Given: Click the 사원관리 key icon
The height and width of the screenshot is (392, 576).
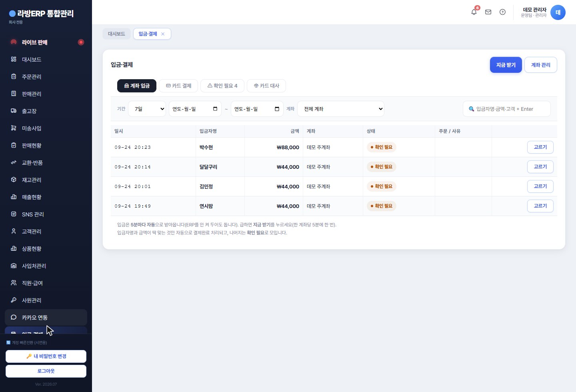Looking at the screenshot, I should pos(14,300).
